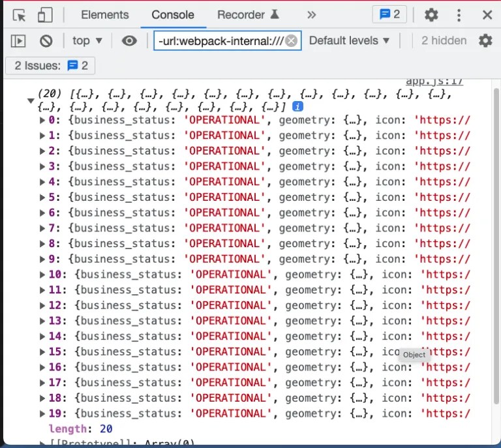Viewport: 501px width, 448px height.
Task: Show more tabs with the double chevron
Action: click(x=311, y=15)
